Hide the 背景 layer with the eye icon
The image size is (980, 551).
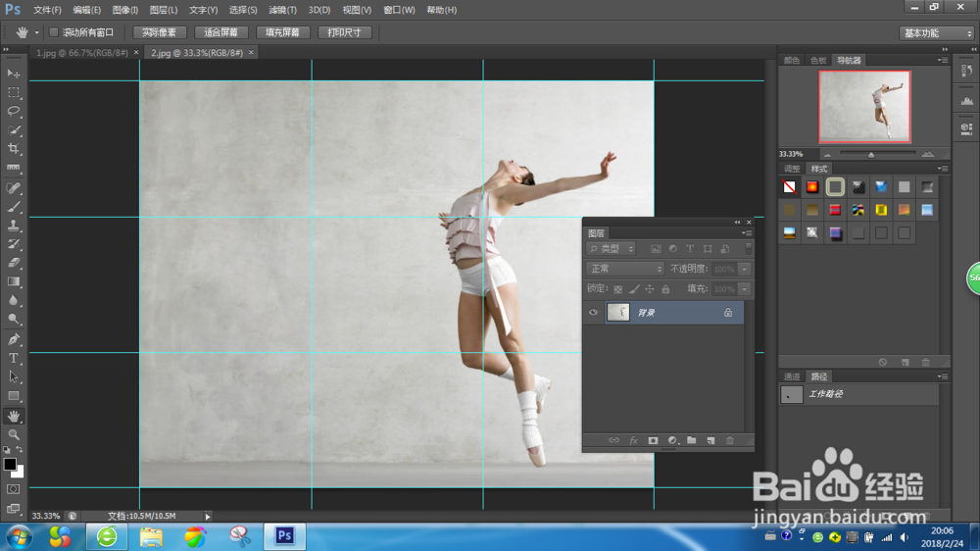pyautogui.click(x=593, y=313)
